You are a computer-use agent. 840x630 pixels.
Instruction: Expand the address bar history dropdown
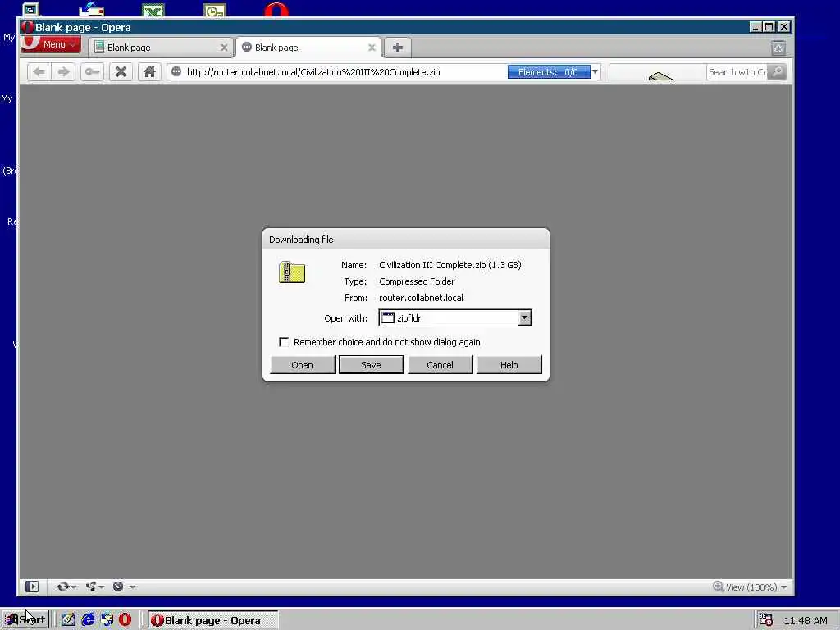(x=596, y=72)
